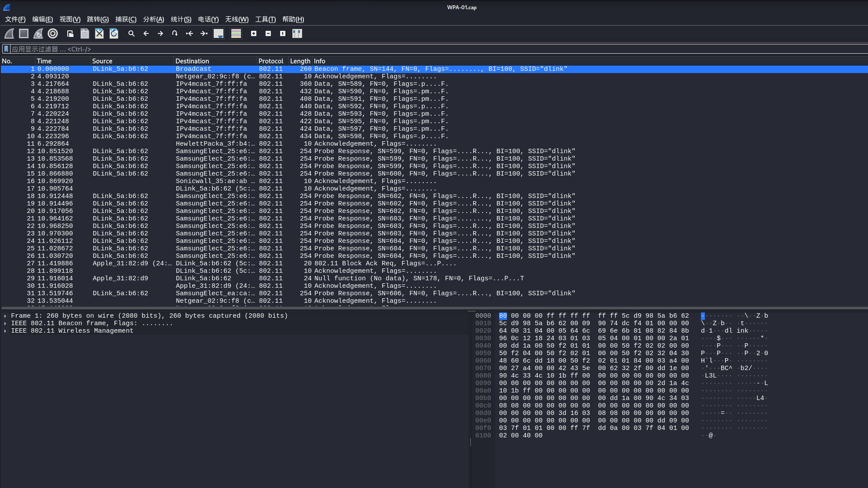Screen dimensions: 868x488
Task: Click the go to first packet icon
Action: pos(190,33)
